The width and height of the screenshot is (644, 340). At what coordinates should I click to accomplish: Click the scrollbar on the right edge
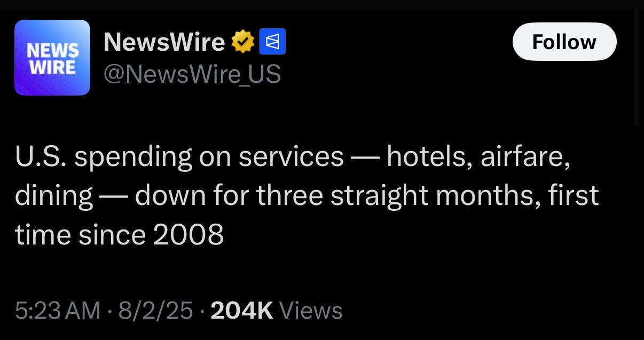(636, 67)
